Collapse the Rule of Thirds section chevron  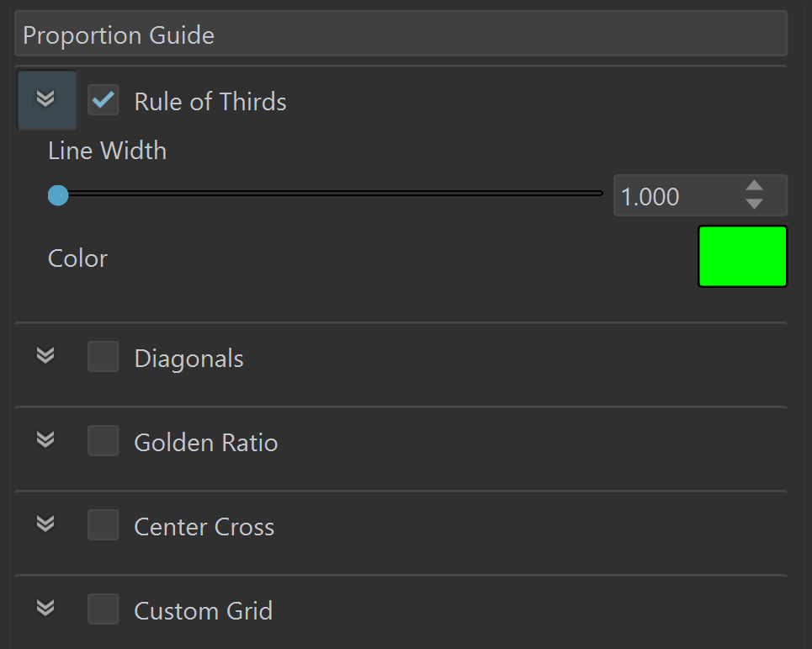46,99
